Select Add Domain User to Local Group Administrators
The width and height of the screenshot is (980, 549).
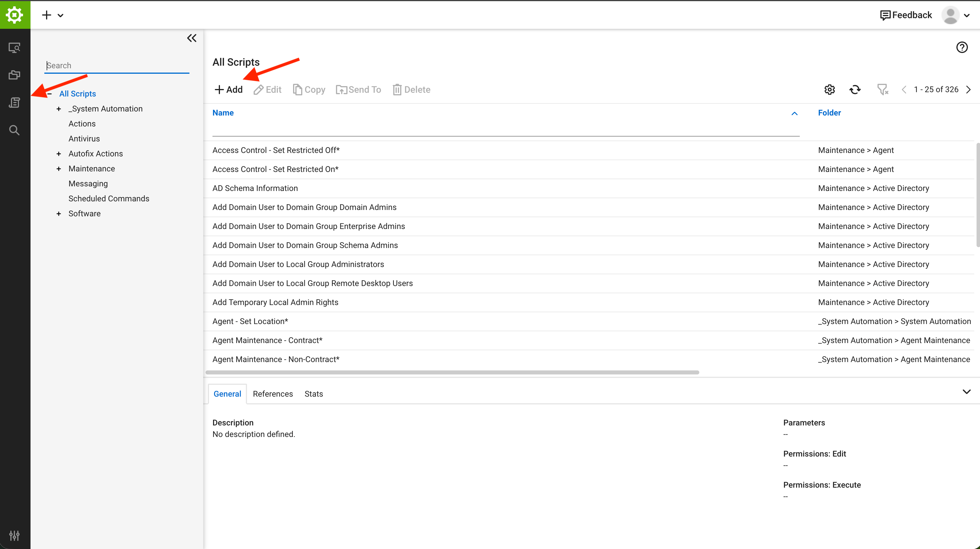pyautogui.click(x=588, y=265)
